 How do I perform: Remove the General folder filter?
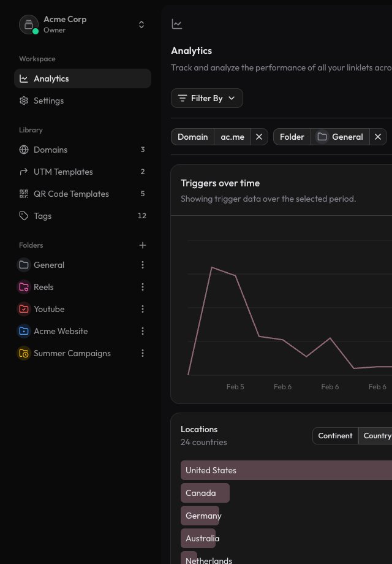click(x=378, y=137)
